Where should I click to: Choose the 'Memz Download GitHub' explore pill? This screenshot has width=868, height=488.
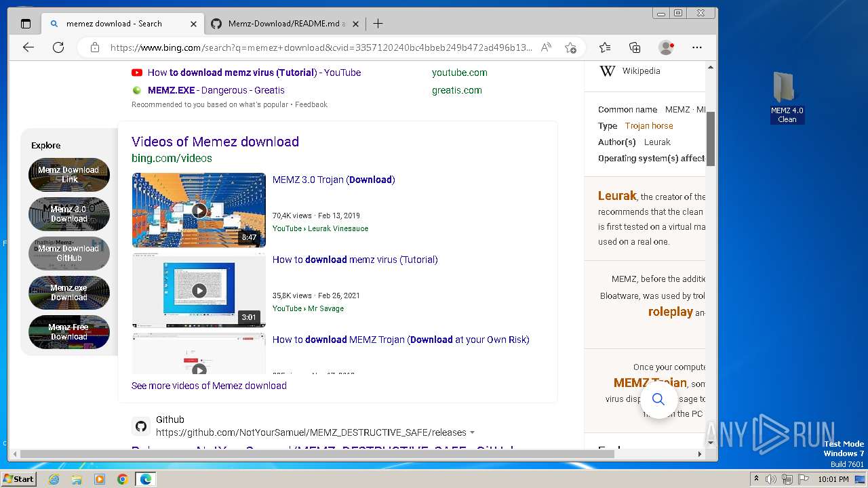coord(69,253)
